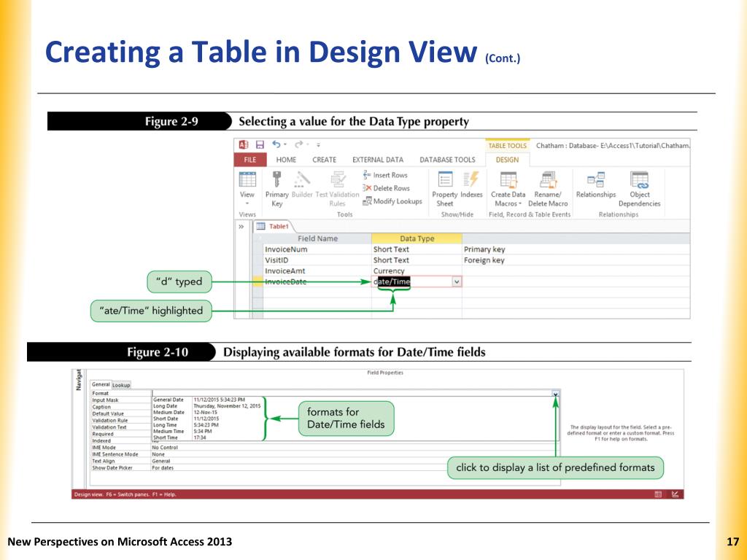The width and height of the screenshot is (747, 560).
Task: Click Modify Lookups
Action: 392,201
